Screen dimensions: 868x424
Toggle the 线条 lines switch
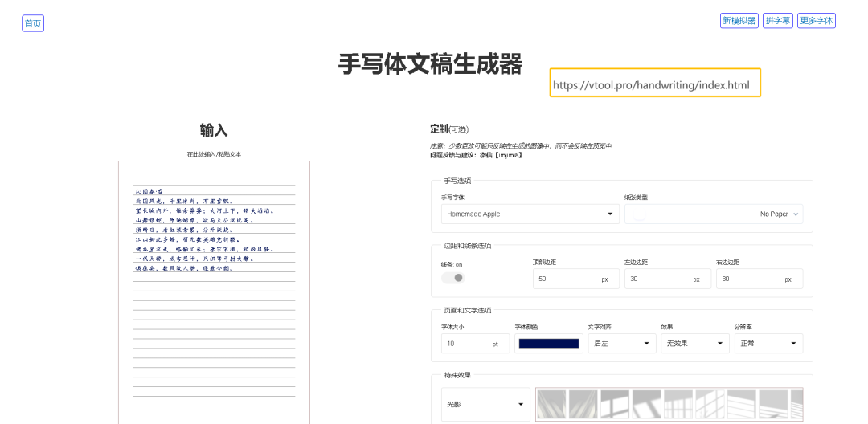pos(453,278)
